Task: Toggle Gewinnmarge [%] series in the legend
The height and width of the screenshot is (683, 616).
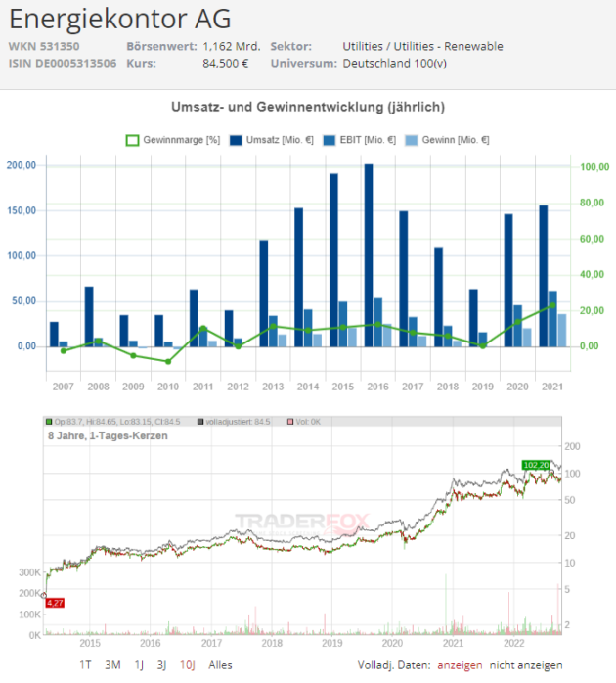Action: point(173,140)
